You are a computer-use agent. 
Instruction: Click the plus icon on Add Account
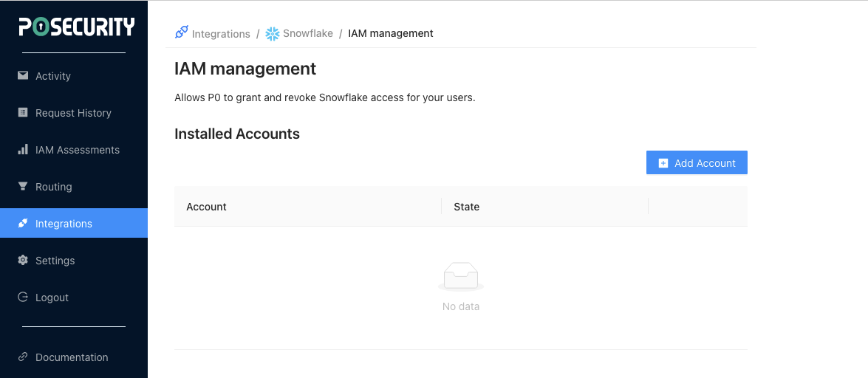coord(663,163)
